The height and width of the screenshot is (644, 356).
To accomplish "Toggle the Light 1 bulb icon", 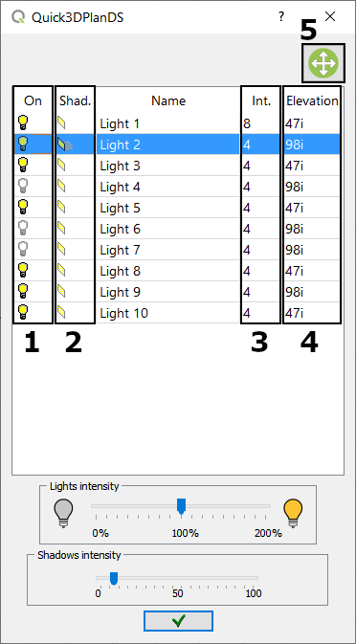I will [x=23, y=123].
